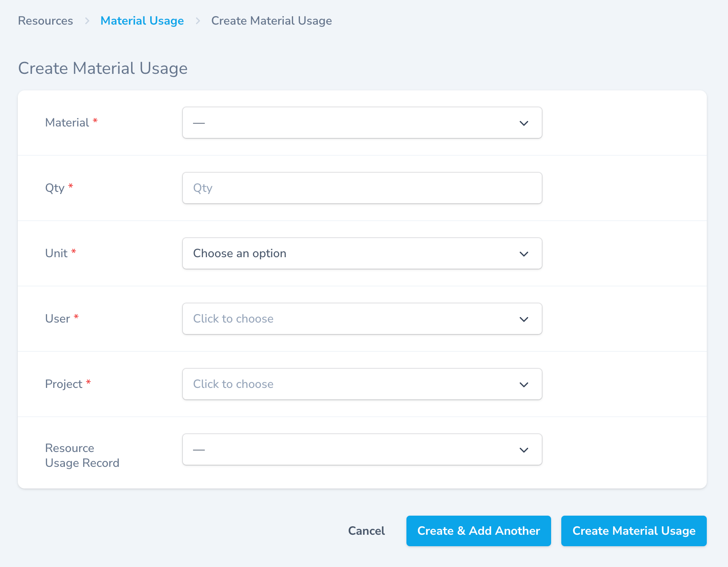Click the breadcrumb separator after Resources
Screen dimensions: 728x567
[x=87, y=20]
